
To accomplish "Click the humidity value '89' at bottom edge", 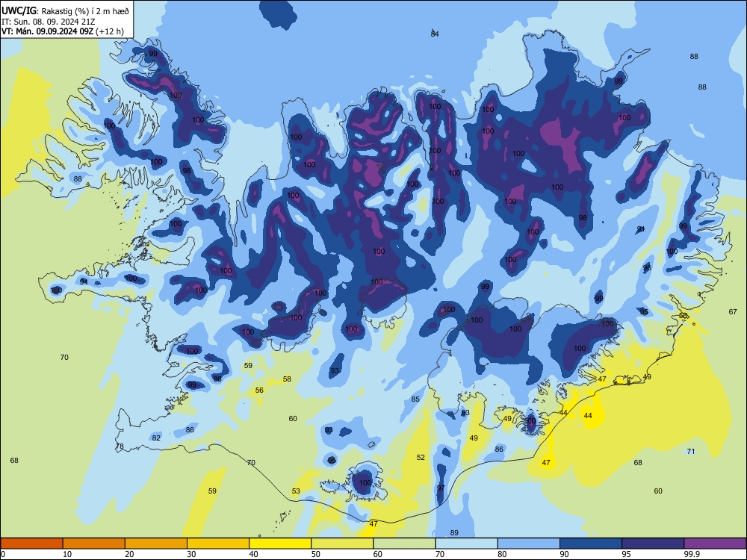I will 454,533.
